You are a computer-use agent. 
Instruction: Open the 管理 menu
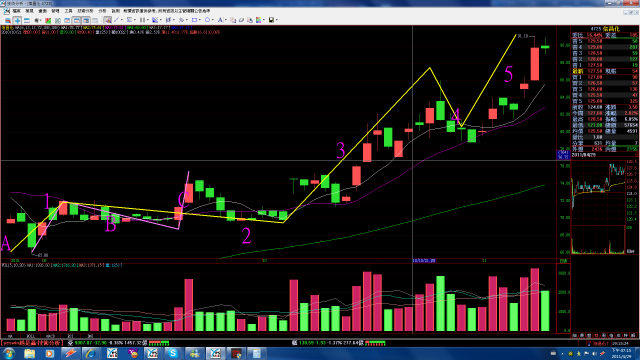coord(56,11)
